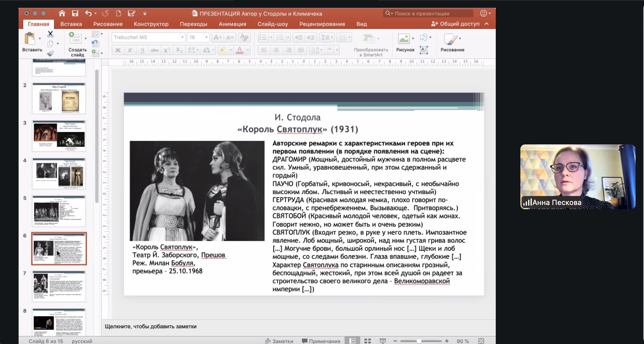Open the Рисунок picture insert icon
This screenshot has height=344, width=644.
point(404,38)
